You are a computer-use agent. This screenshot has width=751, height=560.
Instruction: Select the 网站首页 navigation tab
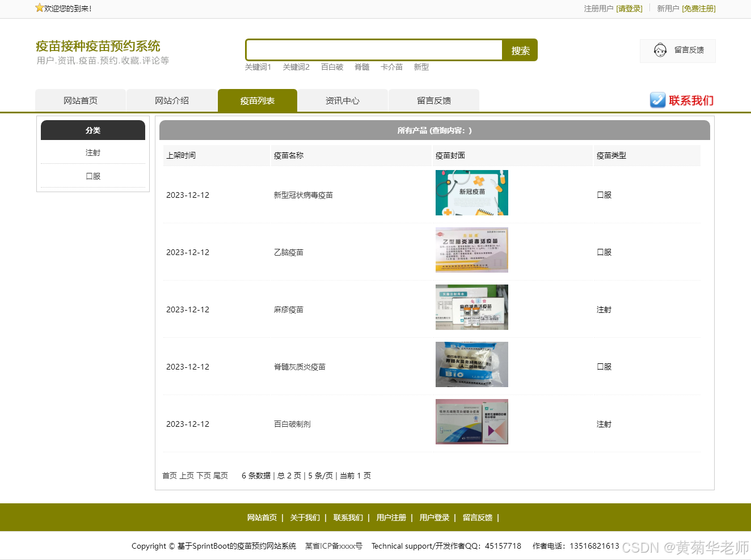80,100
